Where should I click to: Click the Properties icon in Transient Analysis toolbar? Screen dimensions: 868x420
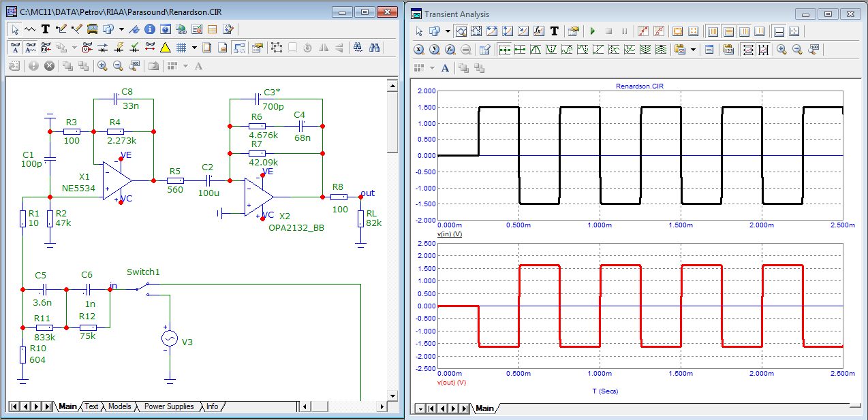pos(573,31)
